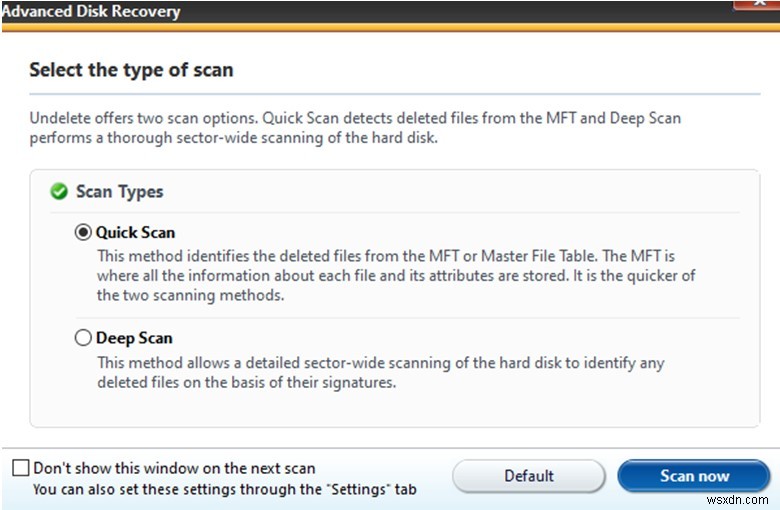Click the green checkmark beside Scan Types
Image resolution: width=780 pixels, height=510 pixels.
pyautogui.click(x=59, y=191)
